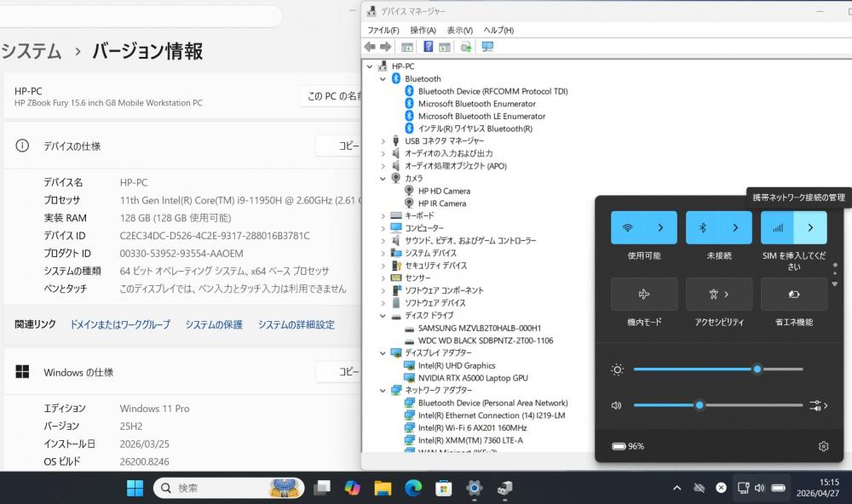Viewport: 852px width, 504px height.
Task: Open Copilot from the taskbar
Action: [x=352, y=489]
